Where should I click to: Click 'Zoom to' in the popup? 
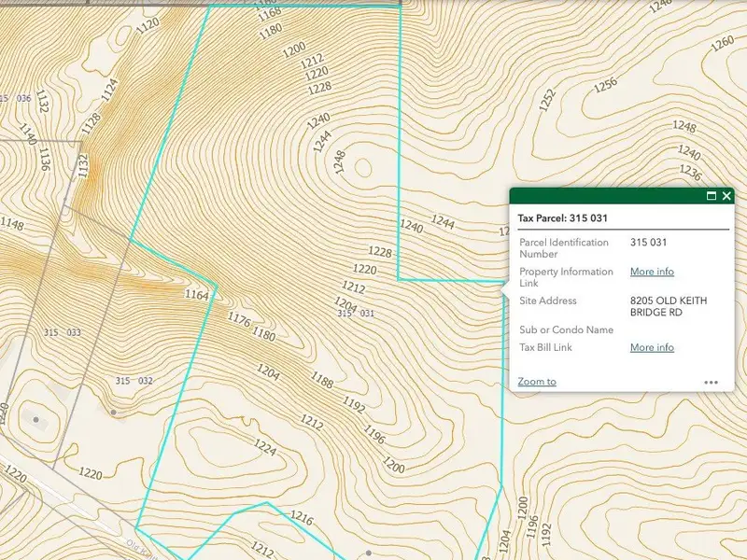tap(537, 381)
